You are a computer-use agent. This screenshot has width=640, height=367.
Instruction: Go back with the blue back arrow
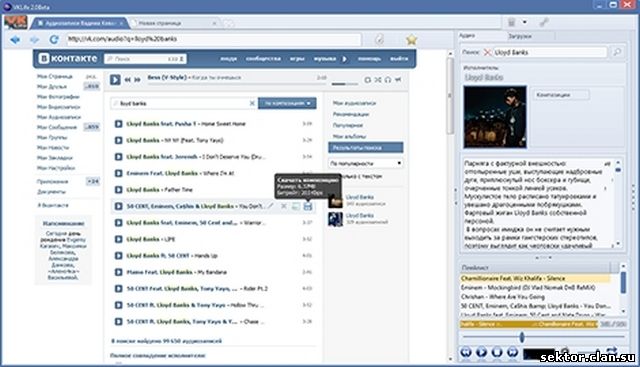coord(15,40)
